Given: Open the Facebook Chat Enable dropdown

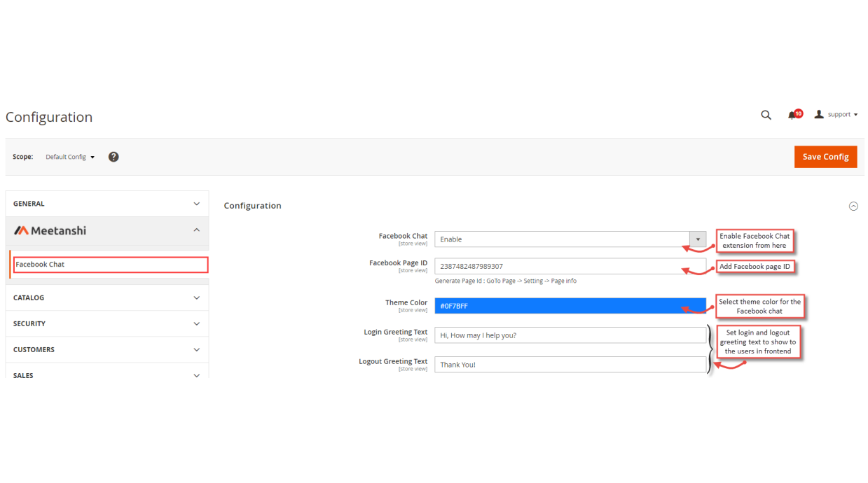Looking at the screenshot, I should [570, 239].
